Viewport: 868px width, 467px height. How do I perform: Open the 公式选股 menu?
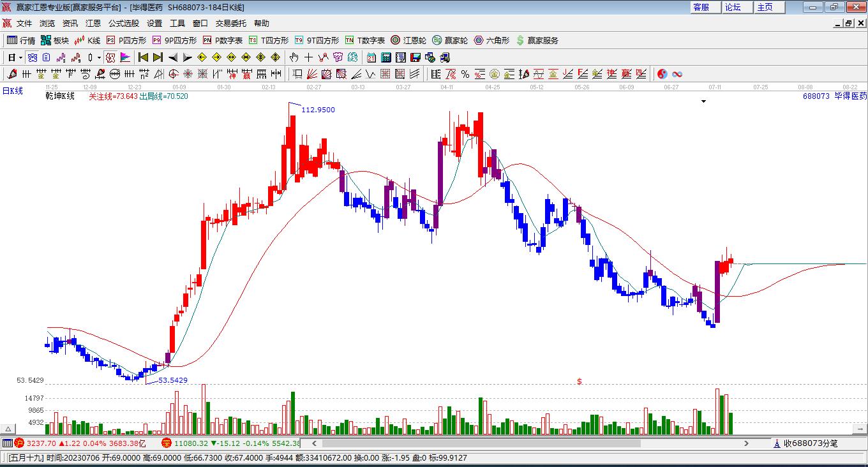pos(124,24)
